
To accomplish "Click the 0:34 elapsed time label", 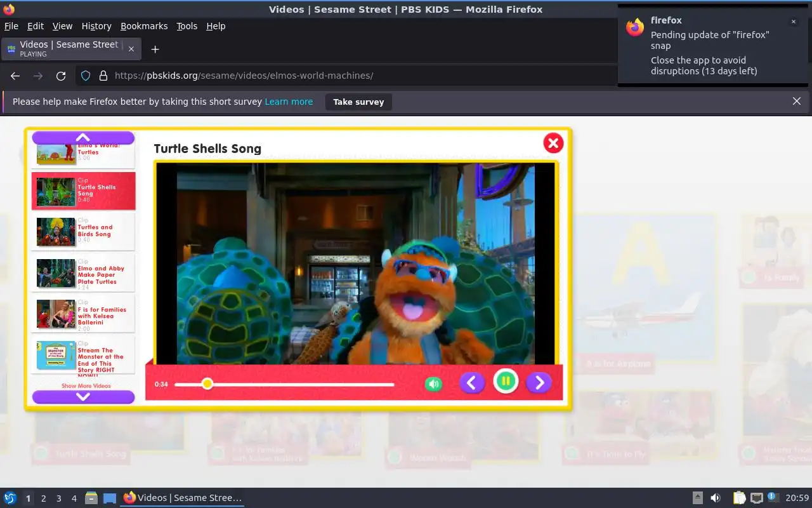I will coord(161,384).
